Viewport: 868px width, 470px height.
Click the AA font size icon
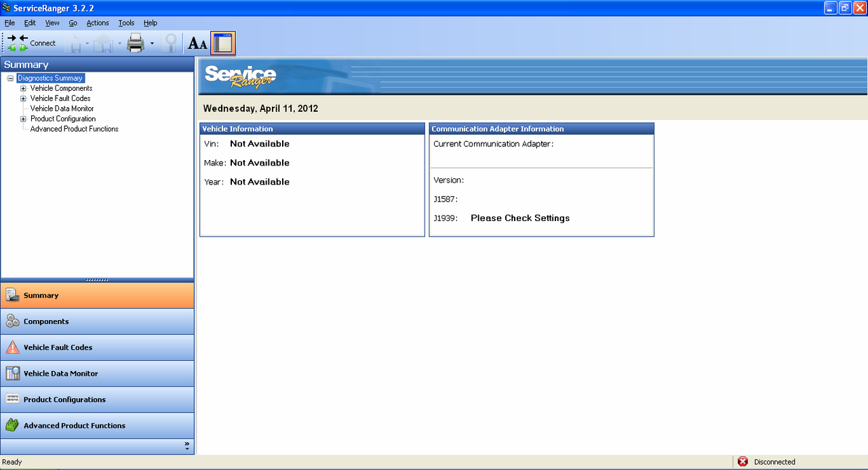coord(197,43)
